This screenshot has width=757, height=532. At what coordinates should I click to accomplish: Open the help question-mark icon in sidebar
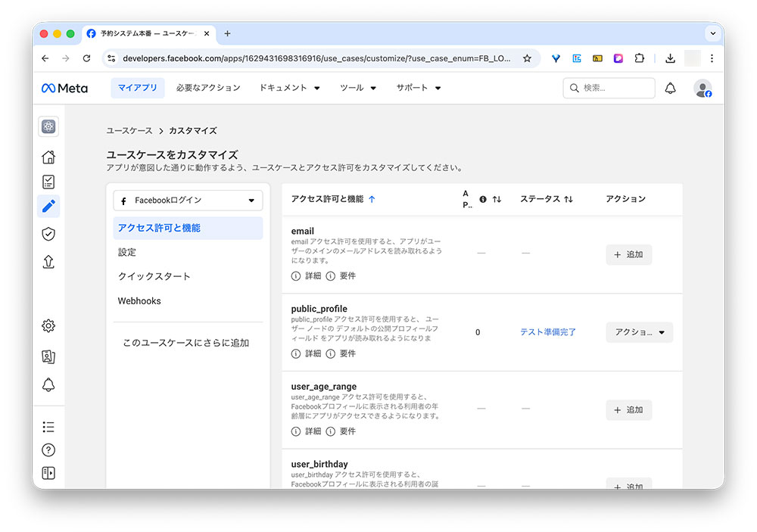tap(48, 450)
